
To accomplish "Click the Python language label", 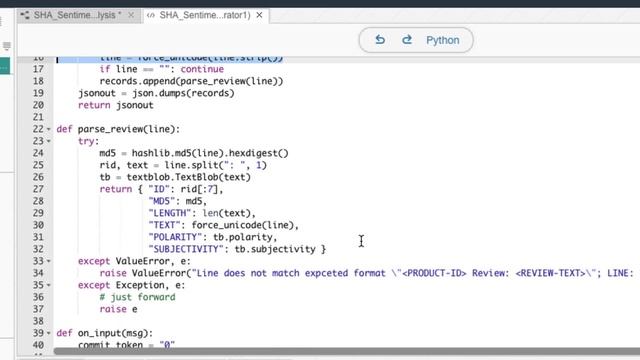I will coord(443,40).
